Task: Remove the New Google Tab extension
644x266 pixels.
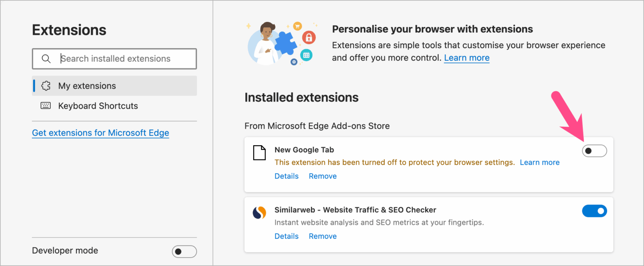Action: [322, 176]
